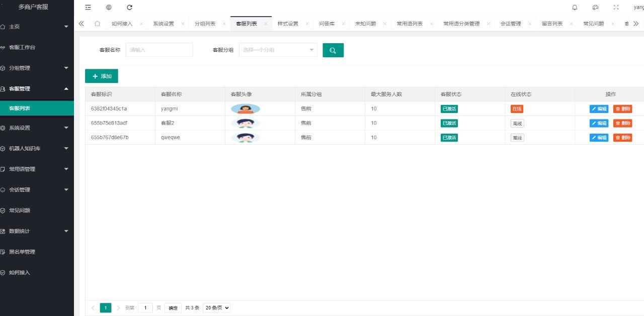Open the 20条/页 page size dropdown
This screenshot has height=316, width=644.
point(216,308)
